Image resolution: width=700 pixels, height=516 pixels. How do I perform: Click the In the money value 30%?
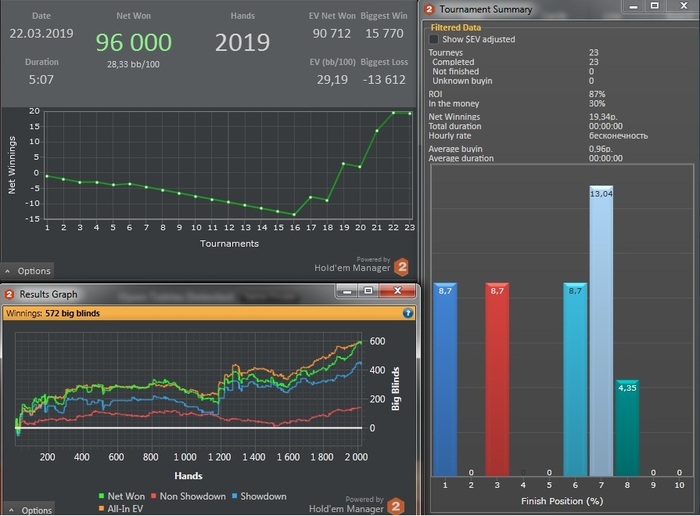[x=597, y=104]
